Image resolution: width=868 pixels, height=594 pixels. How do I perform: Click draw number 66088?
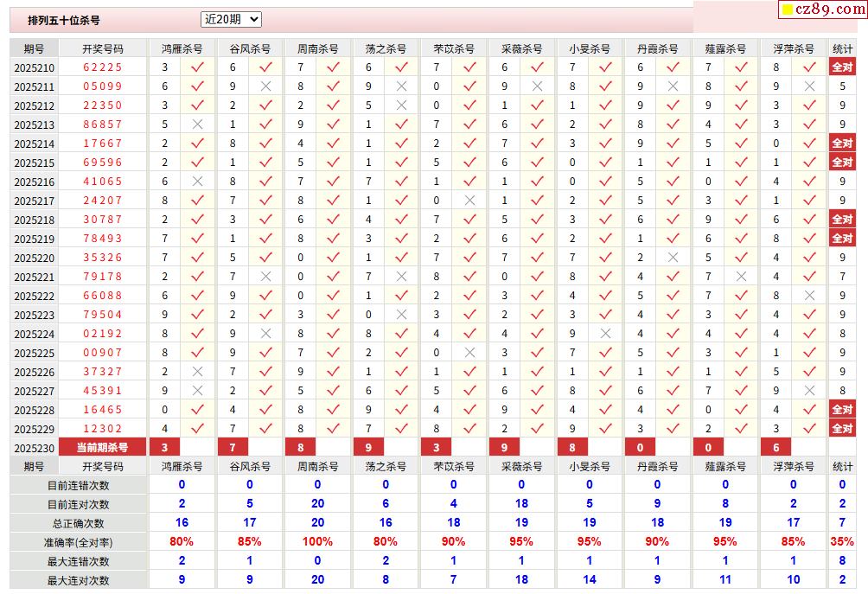coord(102,296)
